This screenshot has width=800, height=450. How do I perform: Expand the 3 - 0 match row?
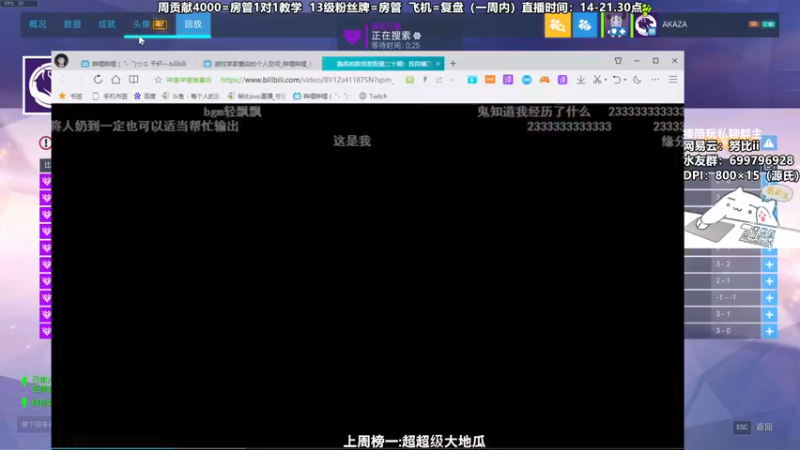769,331
